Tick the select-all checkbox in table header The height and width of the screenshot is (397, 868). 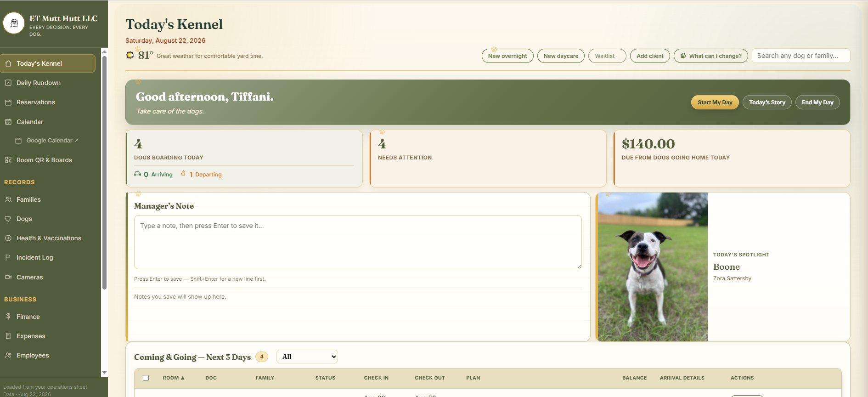[146, 378]
